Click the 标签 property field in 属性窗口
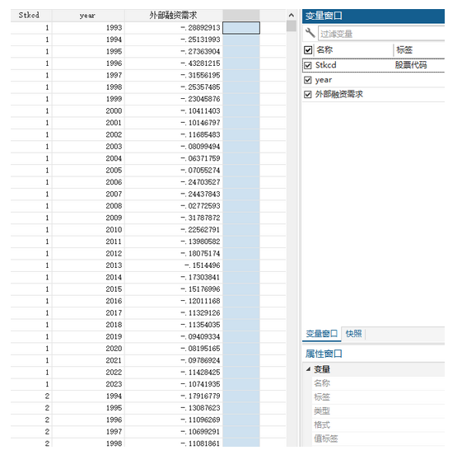The image size is (476, 455). (x=378, y=397)
